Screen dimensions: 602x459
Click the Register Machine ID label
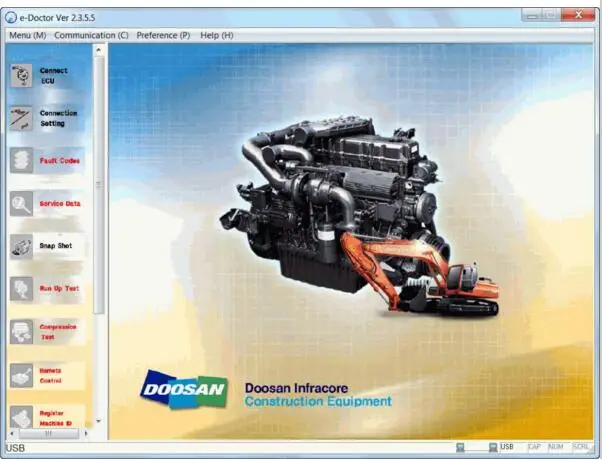point(56,418)
